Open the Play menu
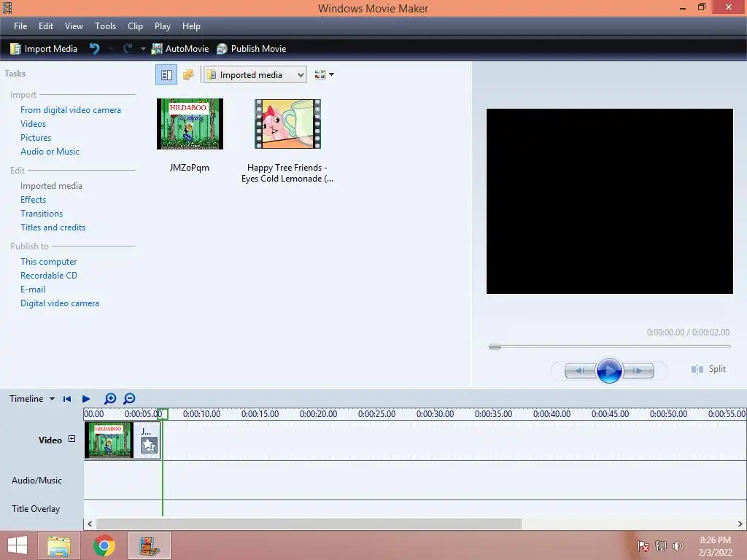Screen dimensions: 747x560 (x=163, y=26)
